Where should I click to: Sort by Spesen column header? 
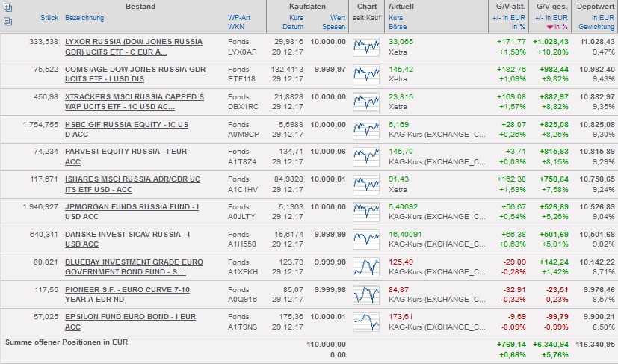(x=333, y=27)
